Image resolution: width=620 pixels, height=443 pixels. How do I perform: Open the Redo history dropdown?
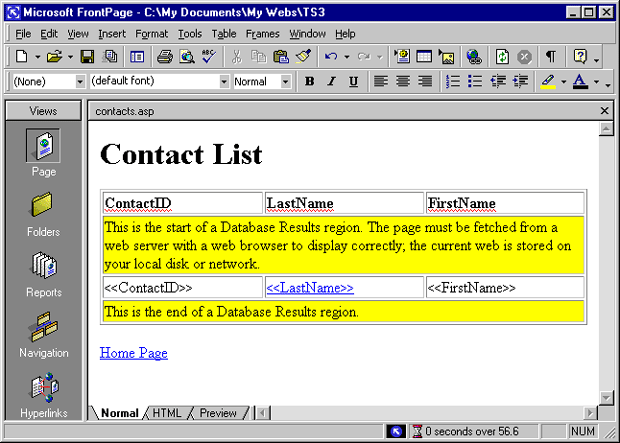[x=380, y=57]
